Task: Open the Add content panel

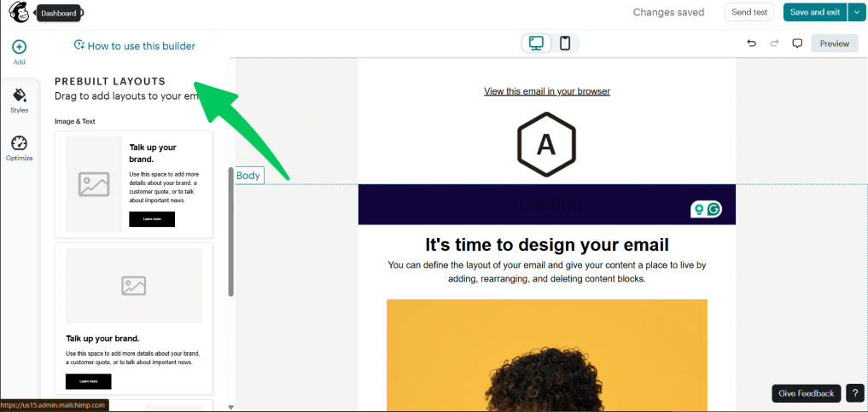Action: (x=20, y=53)
